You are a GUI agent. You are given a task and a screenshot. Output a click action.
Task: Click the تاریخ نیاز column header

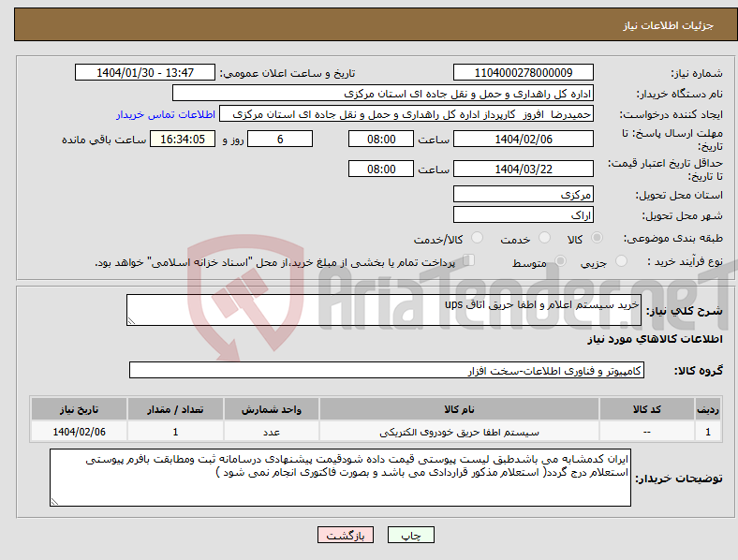[x=79, y=409]
